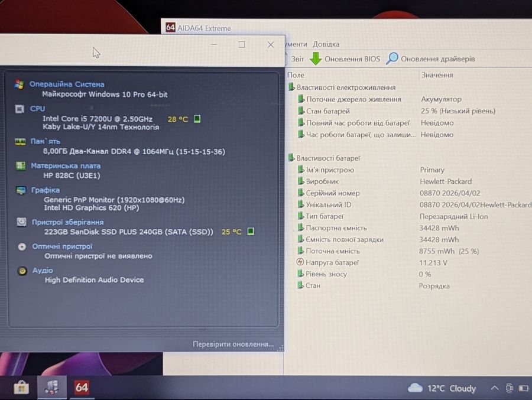
Task: Click the motherboard icon by Материнська плата
Action: (x=21, y=166)
